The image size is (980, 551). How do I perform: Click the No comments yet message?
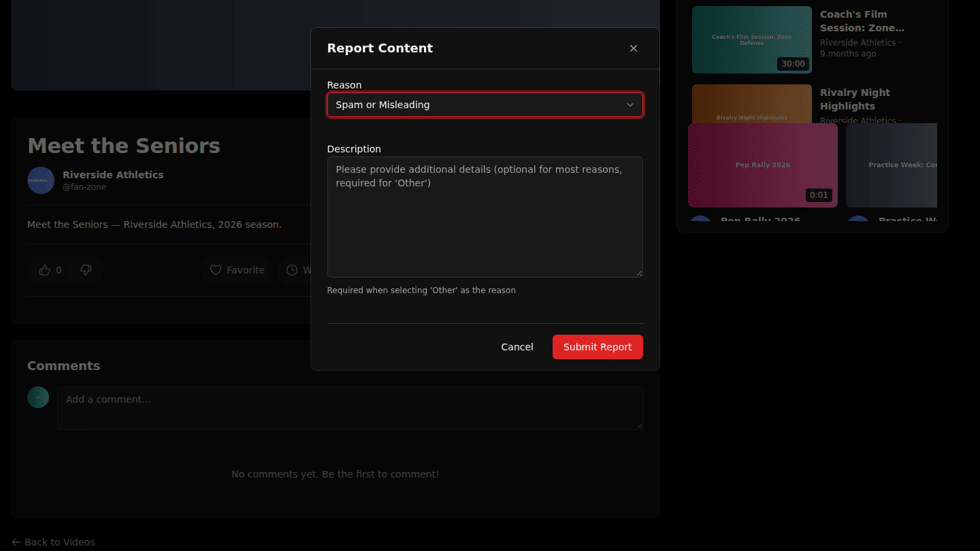(336, 474)
